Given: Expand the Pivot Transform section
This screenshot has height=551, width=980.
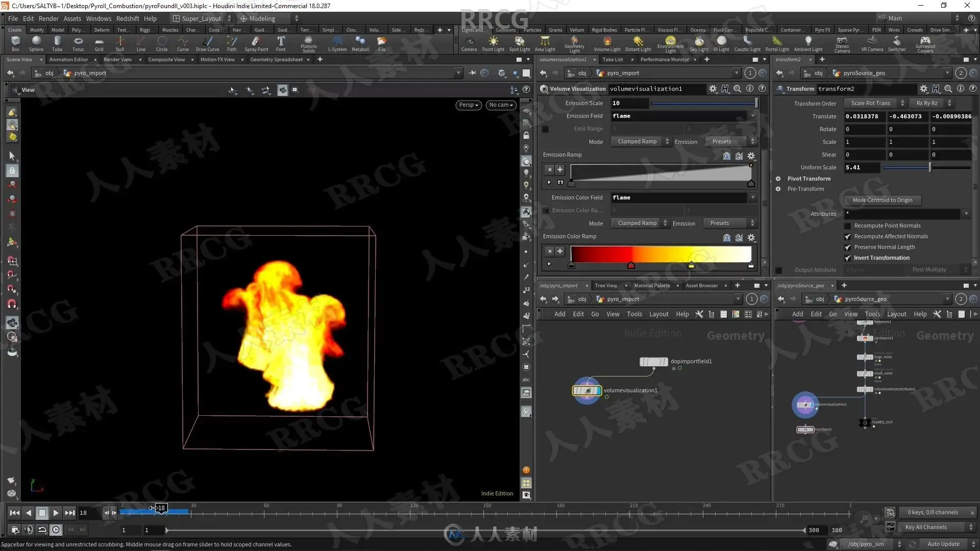Looking at the screenshot, I should click(x=778, y=179).
